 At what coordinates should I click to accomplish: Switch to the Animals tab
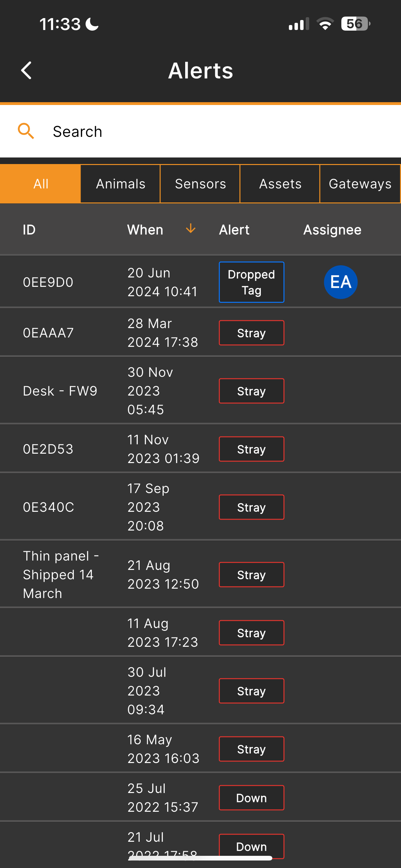point(121,184)
